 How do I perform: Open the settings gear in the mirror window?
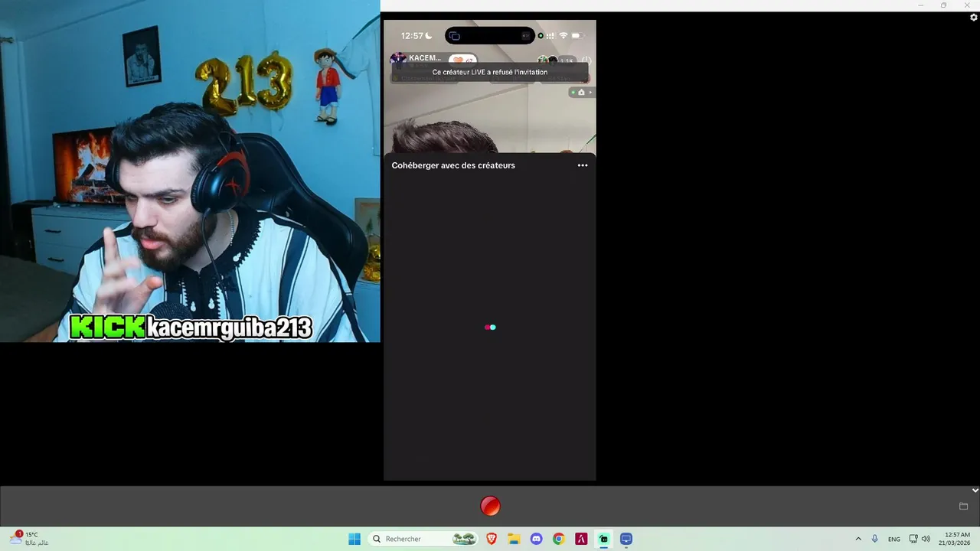click(974, 17)
